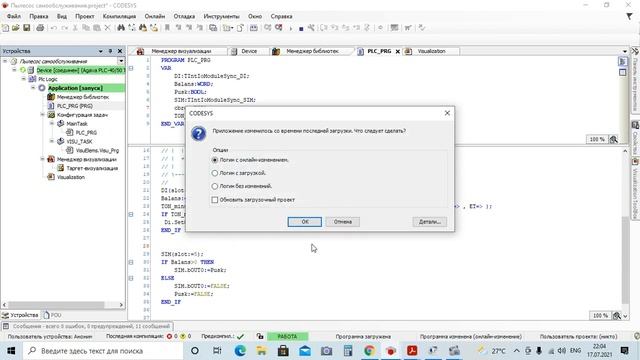Click the Детали... button
Viewport: 640px width, 360px height.
(429, 222)
